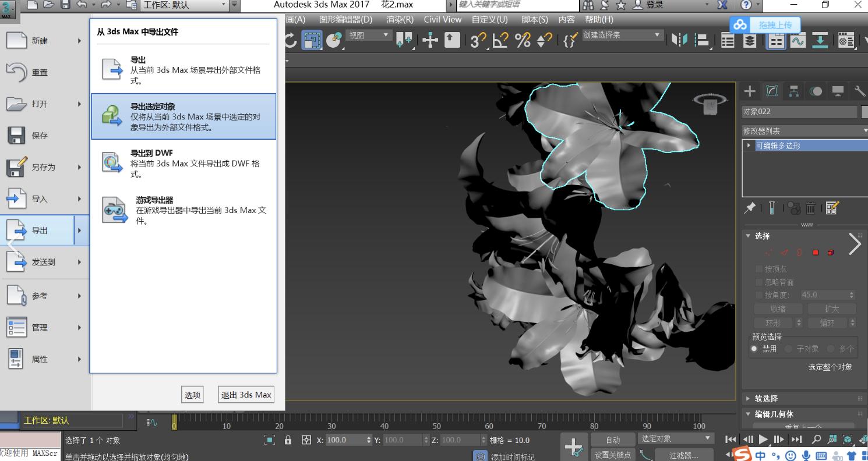The height and width of the screenshot is (461, 868).
Task: Expand the Editable Poly (可编辑多边形) stack entry
Action: tap(749, 146)
